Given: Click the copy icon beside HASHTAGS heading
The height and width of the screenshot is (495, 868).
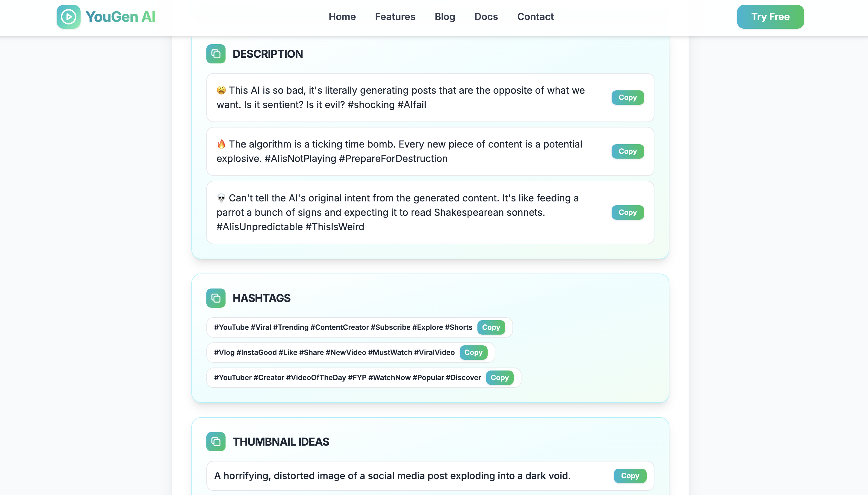Looking at the screenshot, I should pos(216,298).
